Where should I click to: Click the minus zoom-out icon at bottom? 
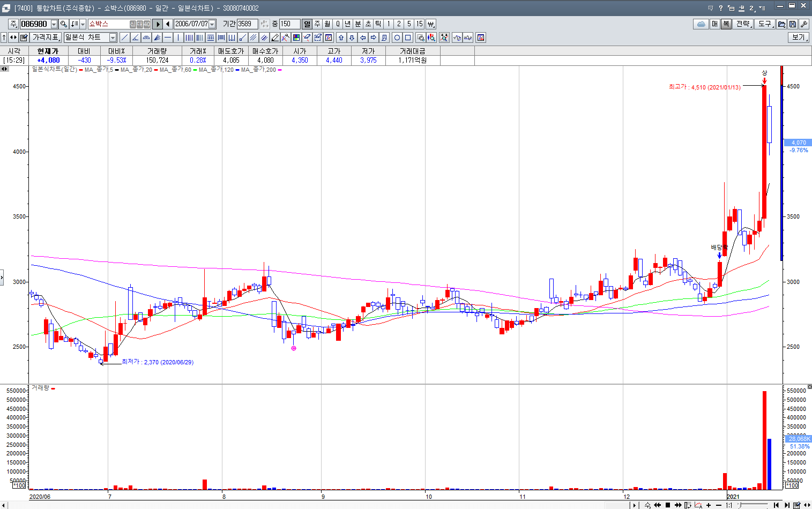719,505
